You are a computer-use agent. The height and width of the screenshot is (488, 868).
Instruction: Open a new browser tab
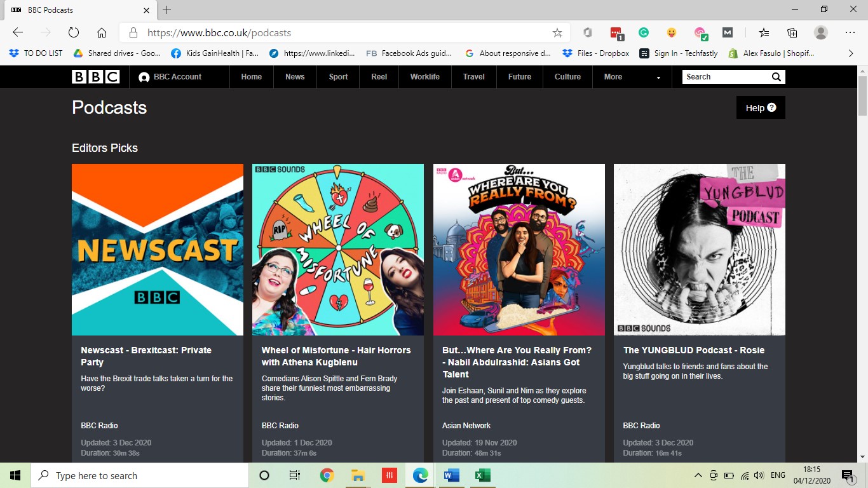point(166,10)
